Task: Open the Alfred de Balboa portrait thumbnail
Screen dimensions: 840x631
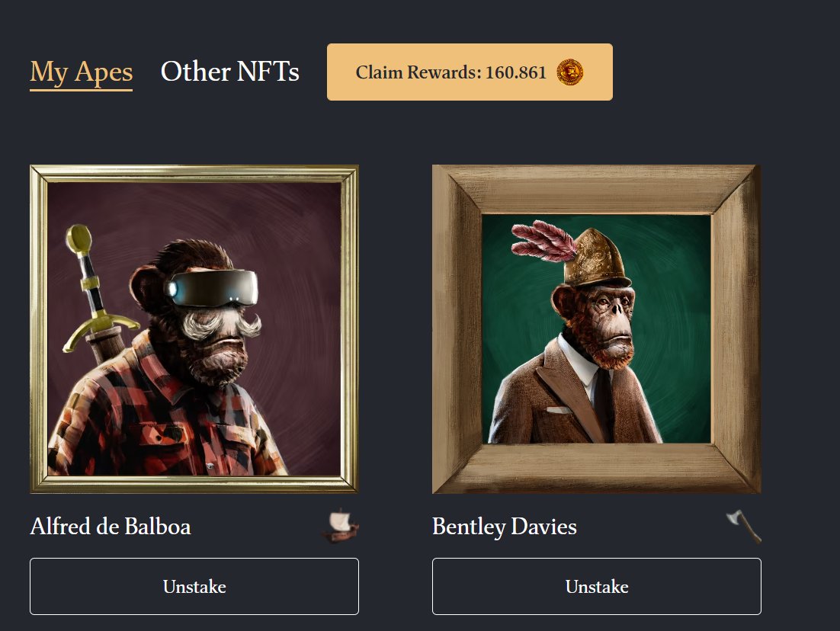Action: point(194,329)
